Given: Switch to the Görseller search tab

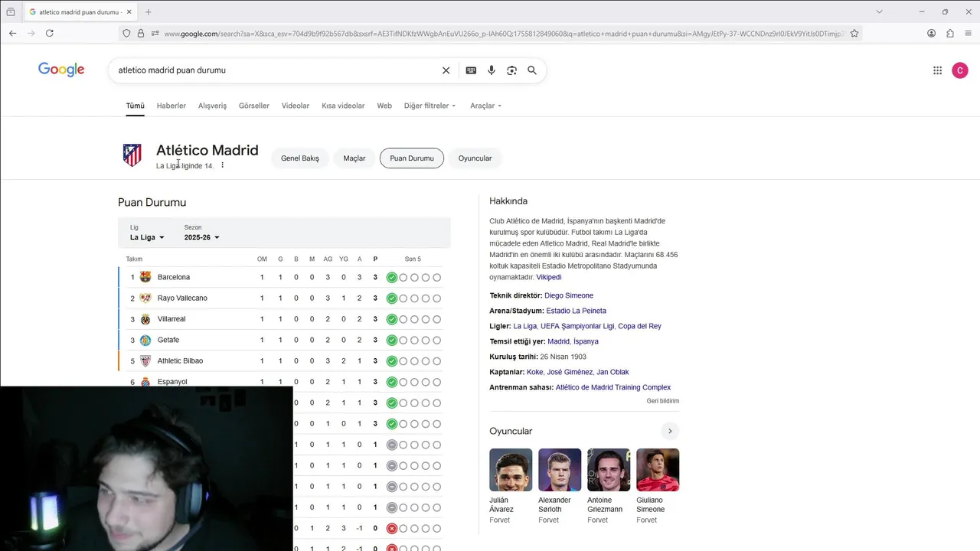Looking at the screenshot, I should (x=254, y=106).
